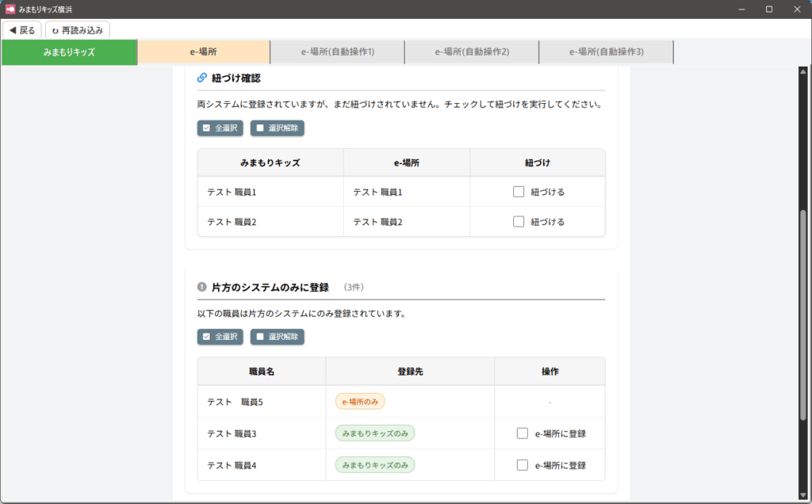Open the e-場所 tab
This screenshot has height=504, width=812.
point(204,52)
